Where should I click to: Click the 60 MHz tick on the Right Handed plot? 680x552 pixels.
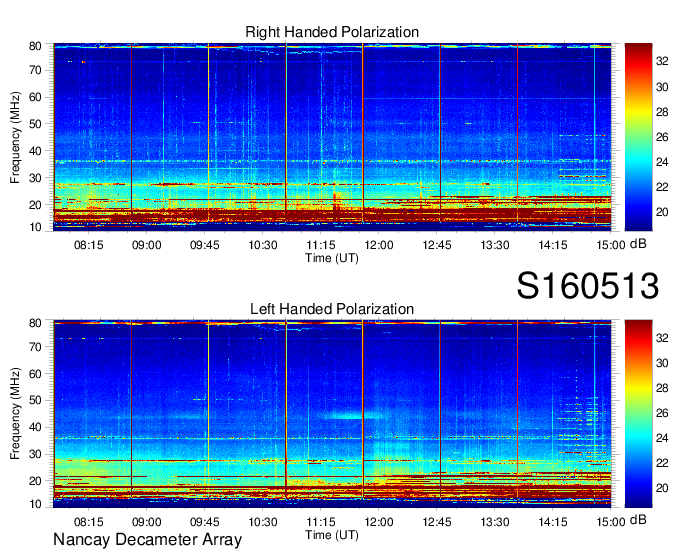pyautogui.click(x=35, y=97)
